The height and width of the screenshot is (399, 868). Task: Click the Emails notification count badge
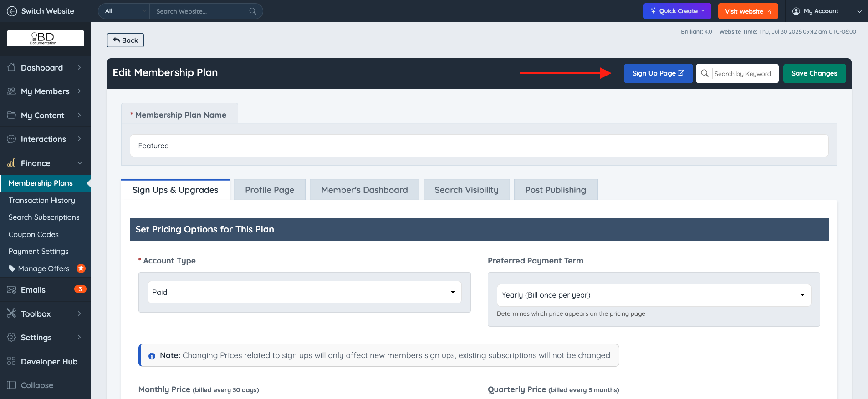pyautogui.click(x=80, y=289)
